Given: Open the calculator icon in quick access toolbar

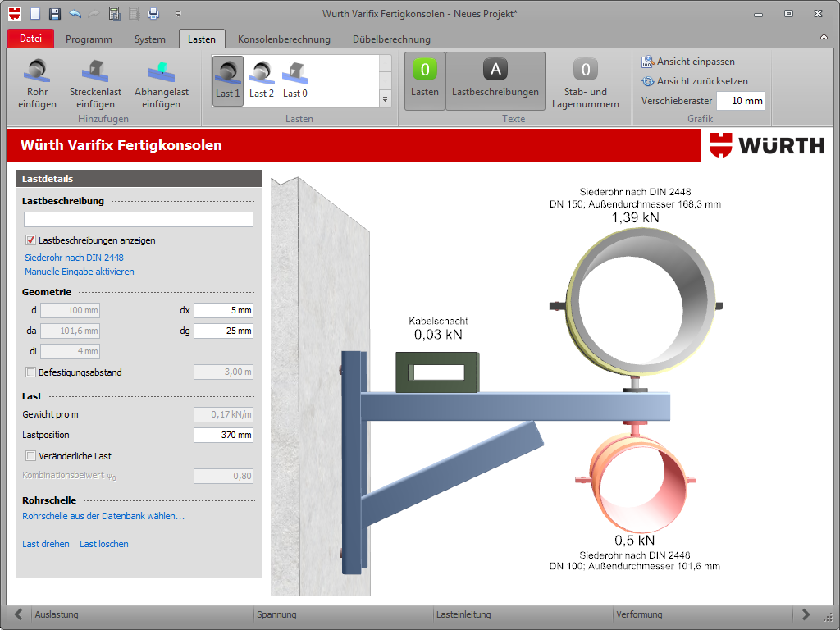Looking at the screenshot, I should [114, 13].
